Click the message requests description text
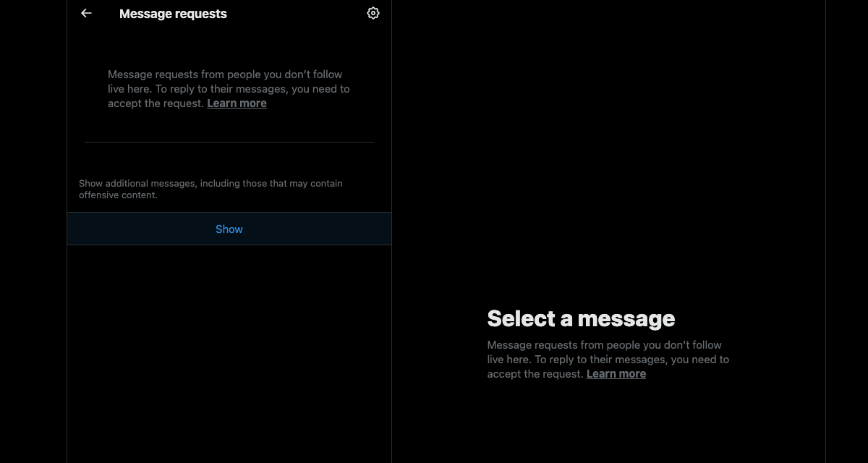 tap(229, 88)
